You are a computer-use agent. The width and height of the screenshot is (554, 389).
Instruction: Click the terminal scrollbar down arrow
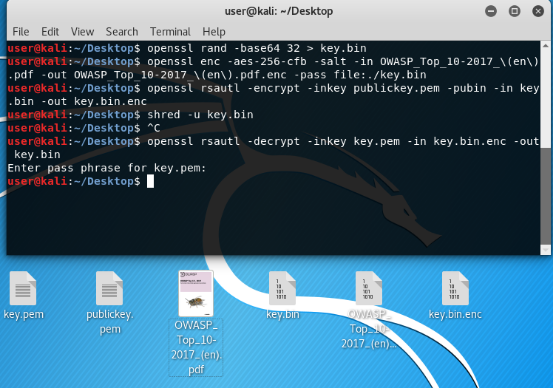click(546, 250)
